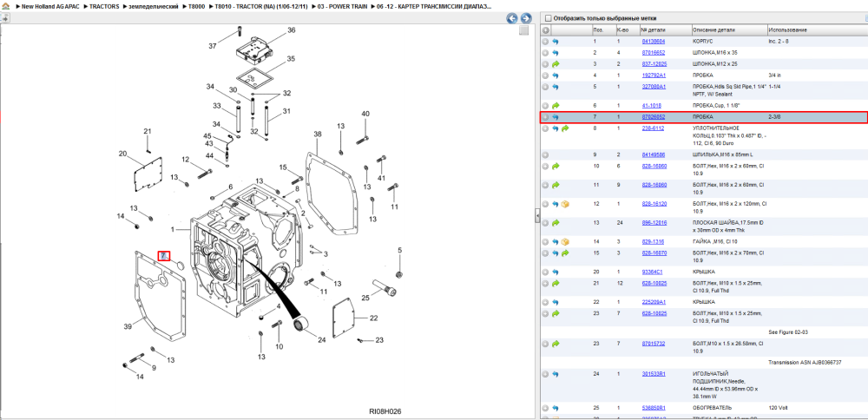Collapse parts panel using splitter handle

tap(537, 216)
